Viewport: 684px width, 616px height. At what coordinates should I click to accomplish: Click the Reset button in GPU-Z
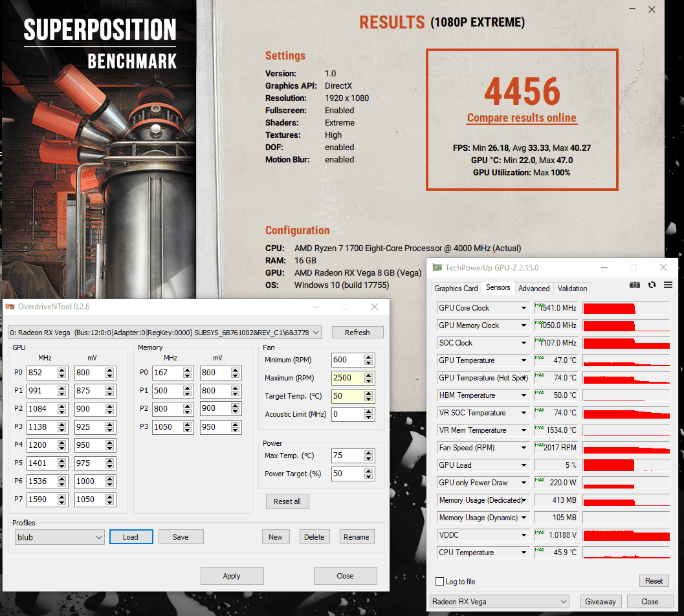[654, 581]
